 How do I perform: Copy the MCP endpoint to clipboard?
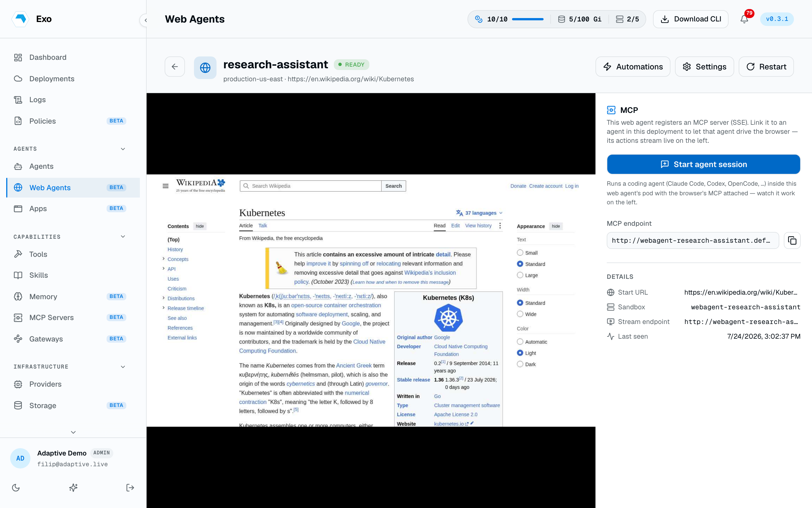point(792,240)
